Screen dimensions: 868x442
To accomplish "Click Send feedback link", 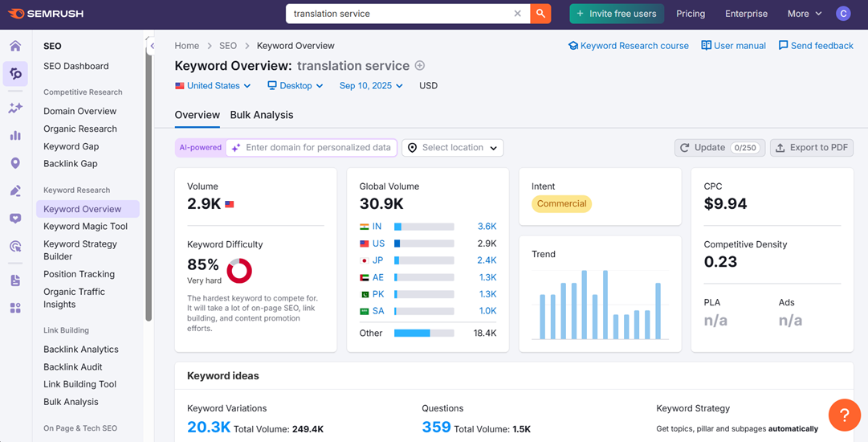I will (816, 46).
